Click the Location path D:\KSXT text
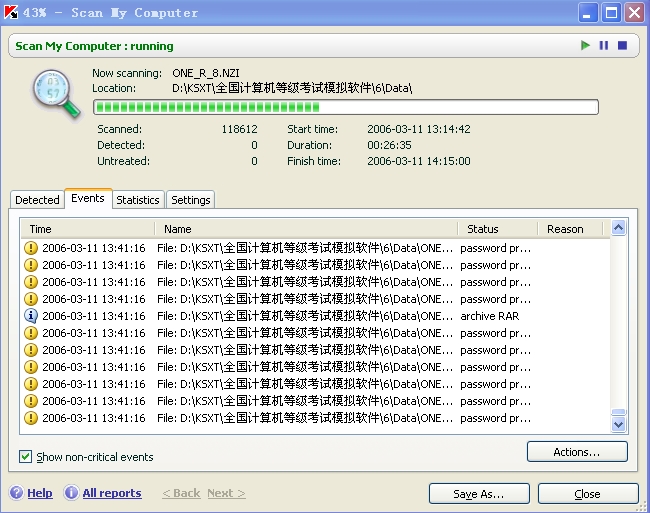This screenshot has height=513, width=650. [x=292, y=88]
